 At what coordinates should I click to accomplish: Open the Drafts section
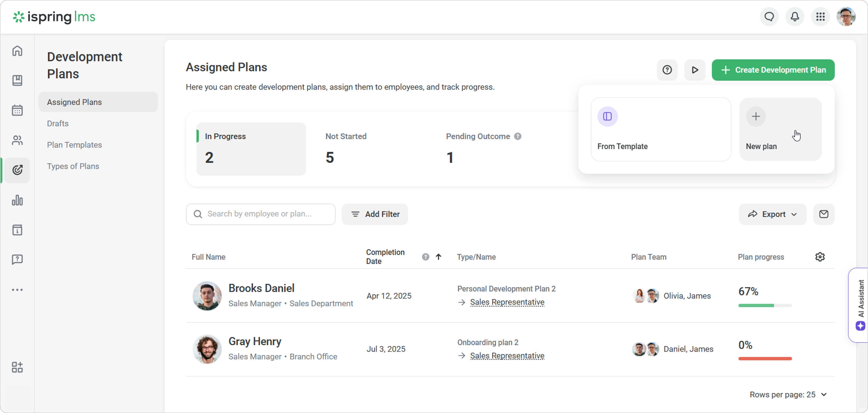click(x=58, y=123)
